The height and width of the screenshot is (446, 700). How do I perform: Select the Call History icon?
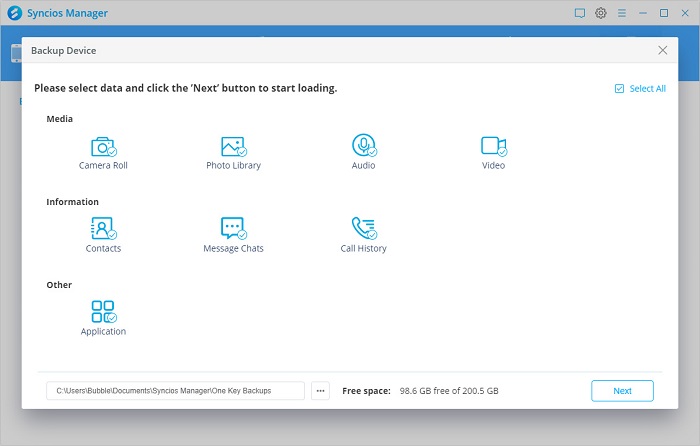tap(363, 228)
